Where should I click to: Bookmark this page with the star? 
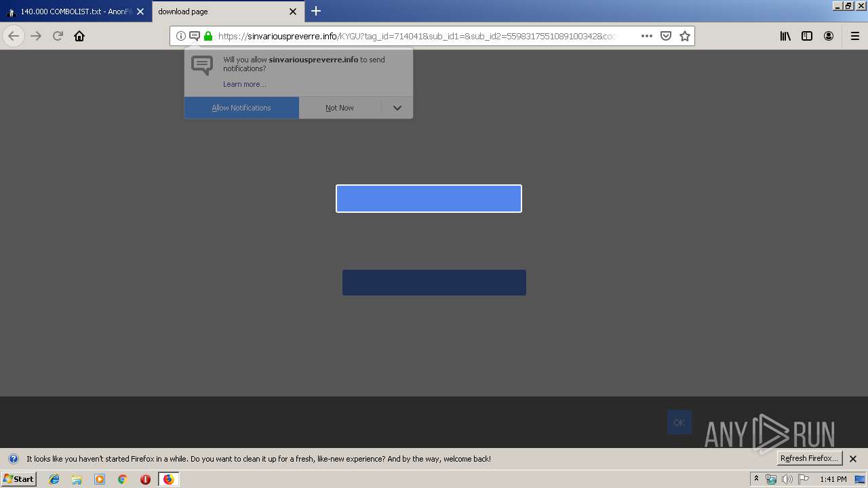pos(685,36)
